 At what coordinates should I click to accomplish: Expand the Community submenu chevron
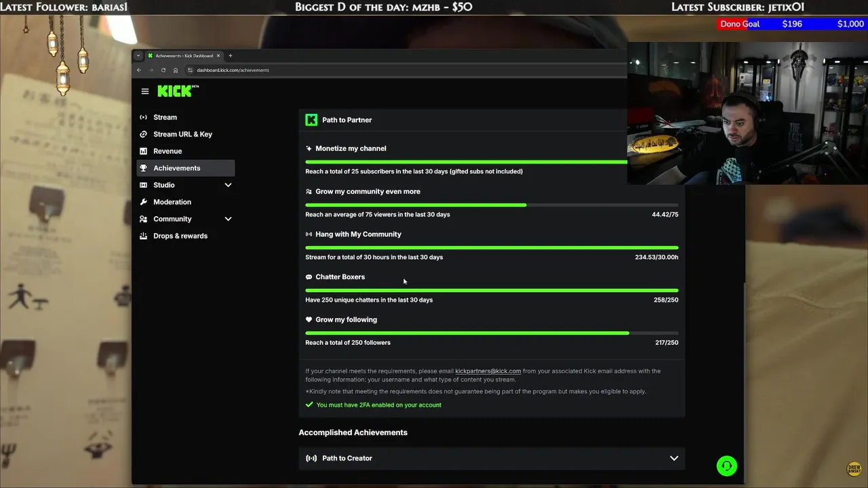pyautogui.click(x=228, y=219)
